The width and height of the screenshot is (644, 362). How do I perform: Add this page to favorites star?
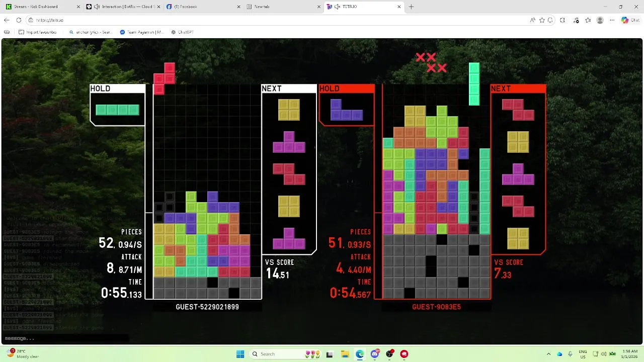pos(542,20)
